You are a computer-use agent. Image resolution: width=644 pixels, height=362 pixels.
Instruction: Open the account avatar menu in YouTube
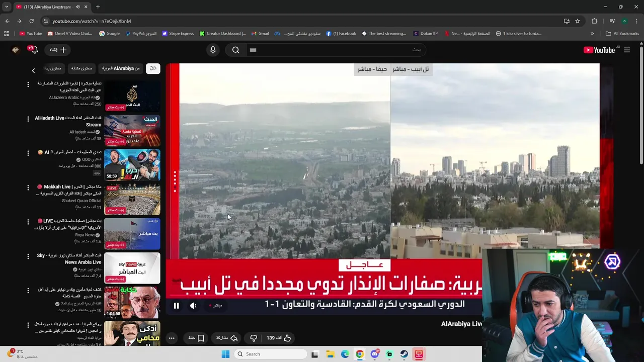(15, 50)
